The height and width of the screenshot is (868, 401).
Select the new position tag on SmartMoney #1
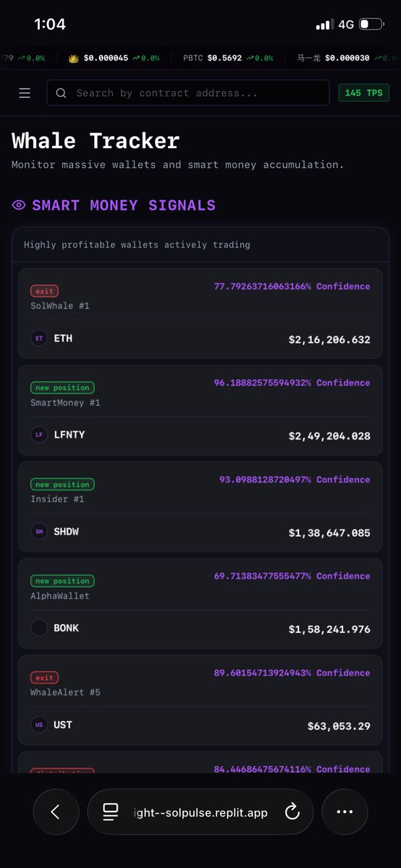click(x=62, y=388)
